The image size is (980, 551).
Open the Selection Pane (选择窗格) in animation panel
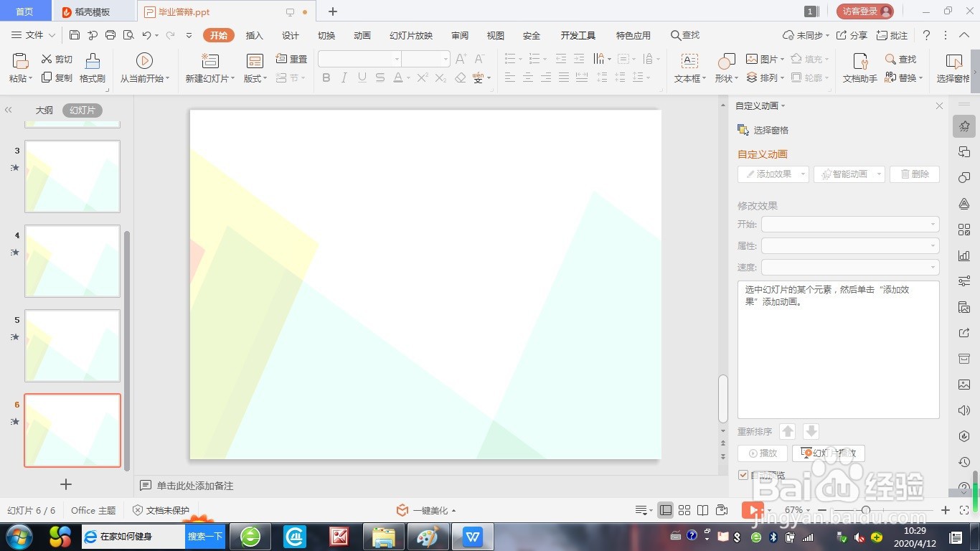(763, 130)
